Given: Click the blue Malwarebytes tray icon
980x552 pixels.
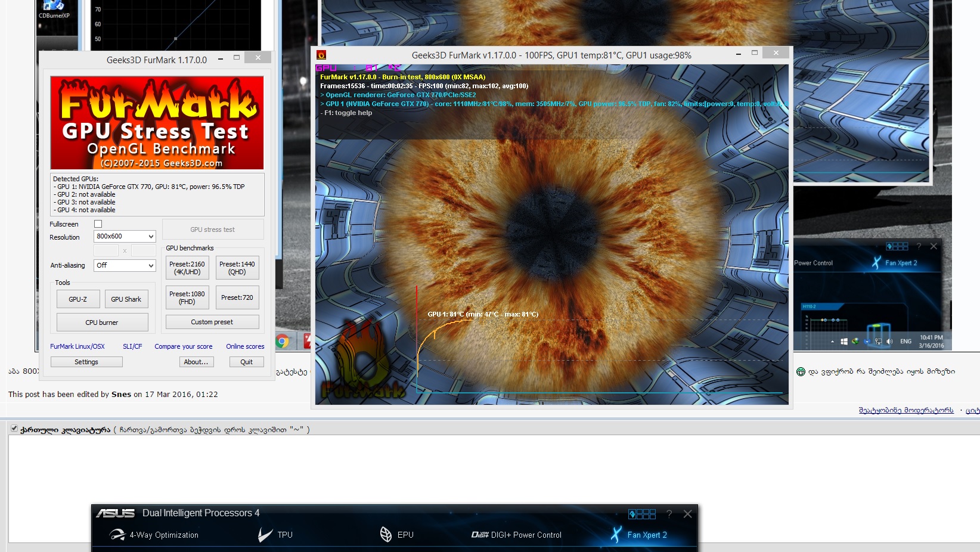Looking at the screenshot, I should (867, 342).
